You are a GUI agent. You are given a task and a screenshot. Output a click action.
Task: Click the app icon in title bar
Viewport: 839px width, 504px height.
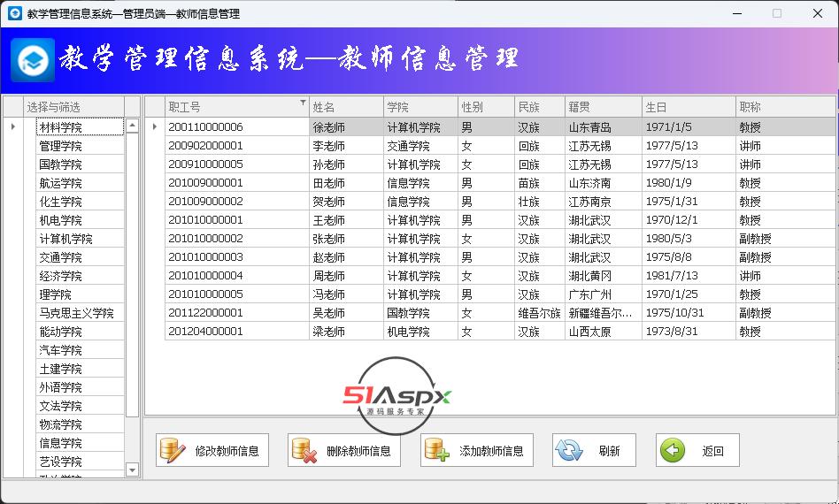click(14, 13)
